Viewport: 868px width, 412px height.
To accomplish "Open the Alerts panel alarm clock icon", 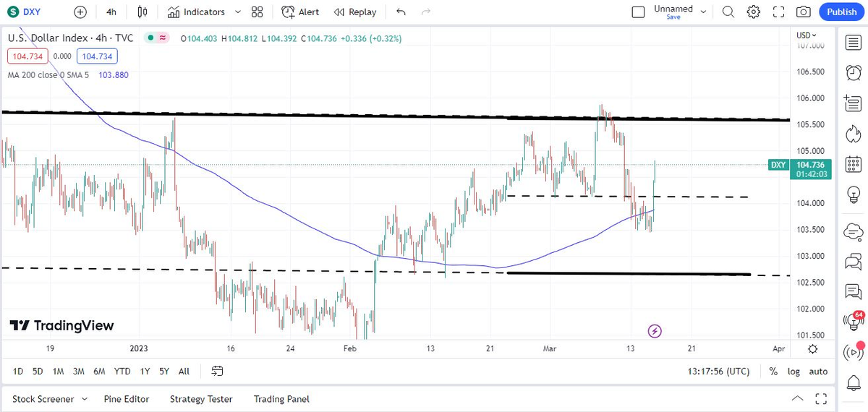I will point(854,73).
